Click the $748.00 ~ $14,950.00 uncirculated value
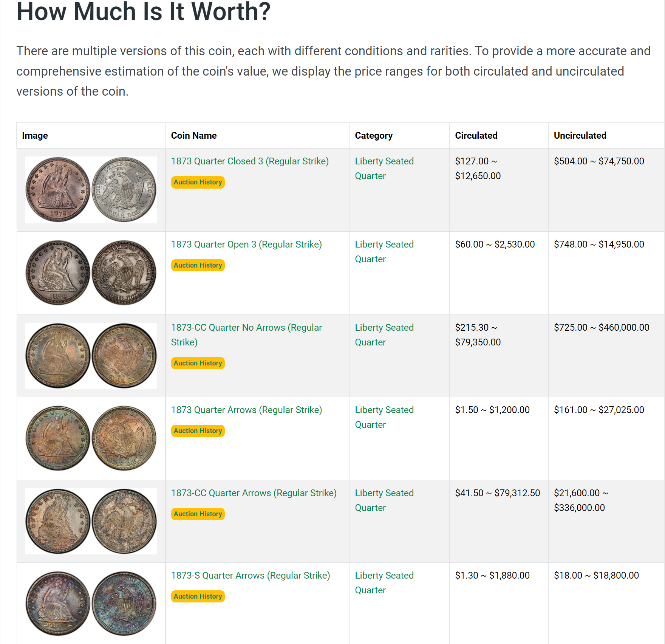The image size is (665, 644). click(x=599, y=245)
